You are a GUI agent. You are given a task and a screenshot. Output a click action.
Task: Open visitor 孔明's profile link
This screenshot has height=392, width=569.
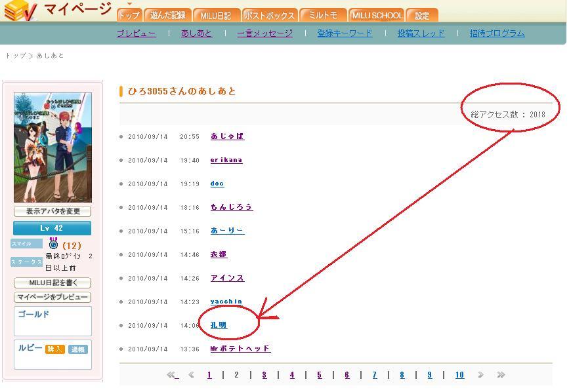coord(219,325)
